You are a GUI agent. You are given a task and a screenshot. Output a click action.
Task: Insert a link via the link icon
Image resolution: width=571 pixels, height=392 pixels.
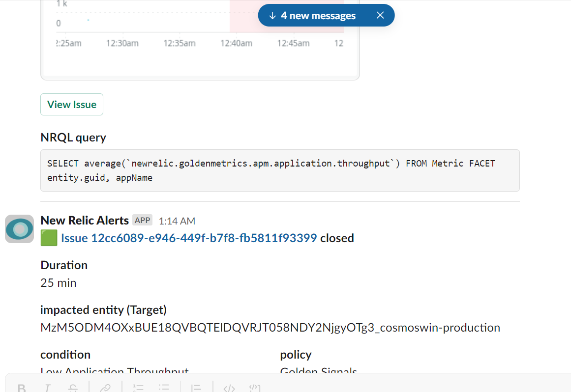pyautogui.click(x=105, y=388)
